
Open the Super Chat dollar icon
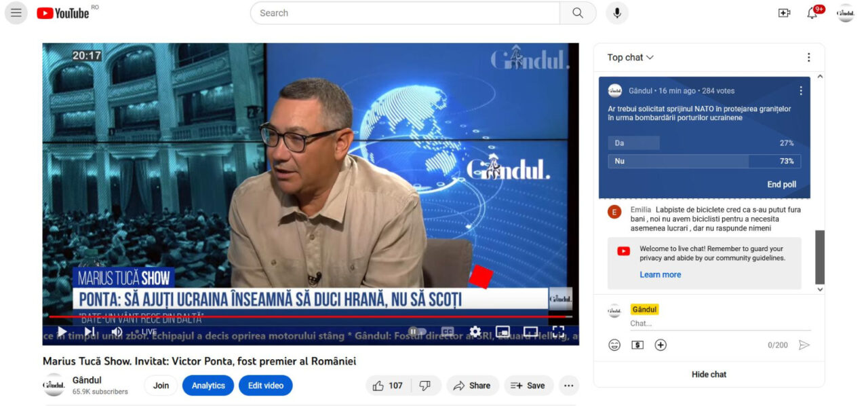click(637, 345)
